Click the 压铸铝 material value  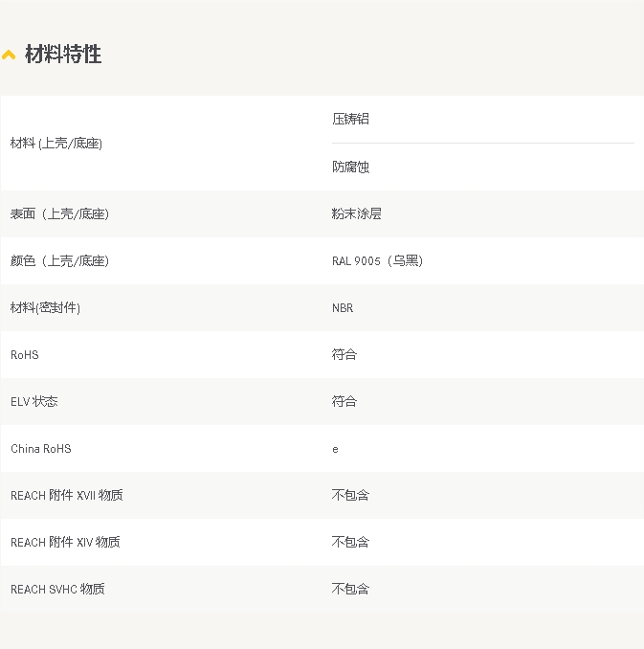tap(350, 119)
